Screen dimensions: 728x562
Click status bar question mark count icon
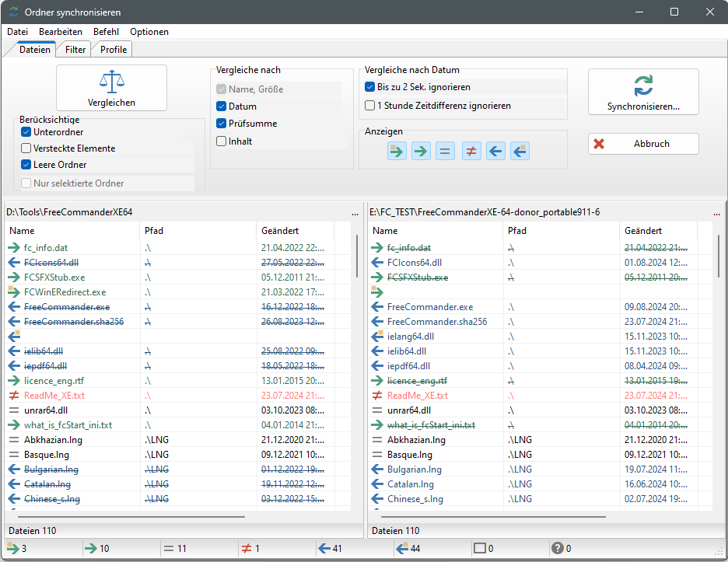pyautogui.click(x=558, y=549)
